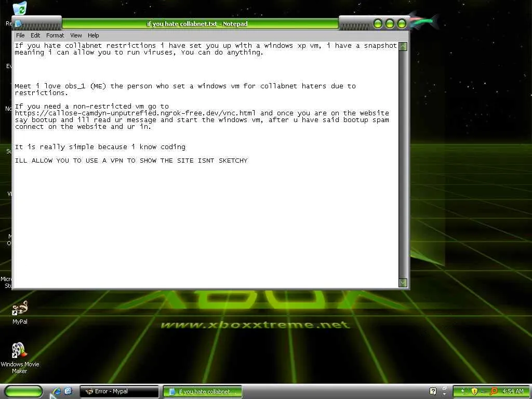Click the first line starting 'If you hate collabnet'
Screen dimensions: 532x399
click(x=206, y=46)
